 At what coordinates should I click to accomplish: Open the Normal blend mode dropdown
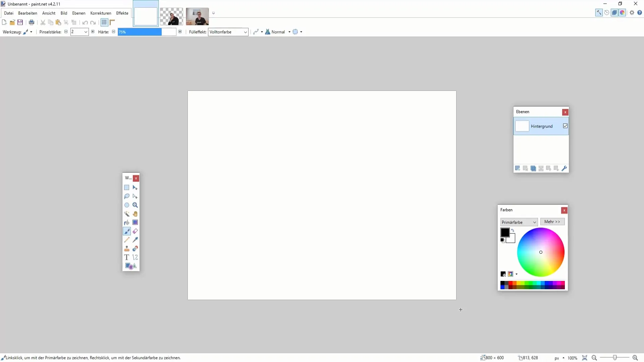278,32
